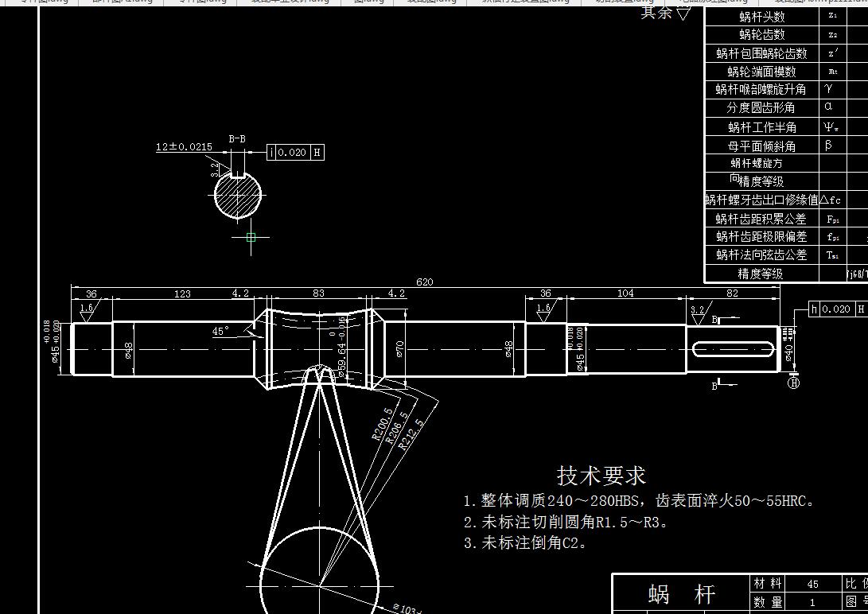This screenshot has height=614, width=868.
Task: Select the keyway slot on the shaft
Action: pyautogui.click(x=734, y=349)
